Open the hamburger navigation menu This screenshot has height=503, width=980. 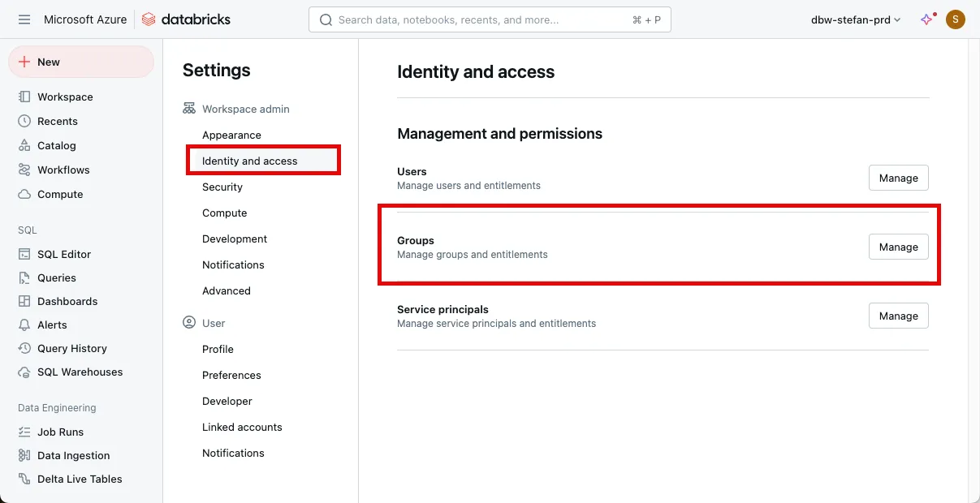(24, 19)
